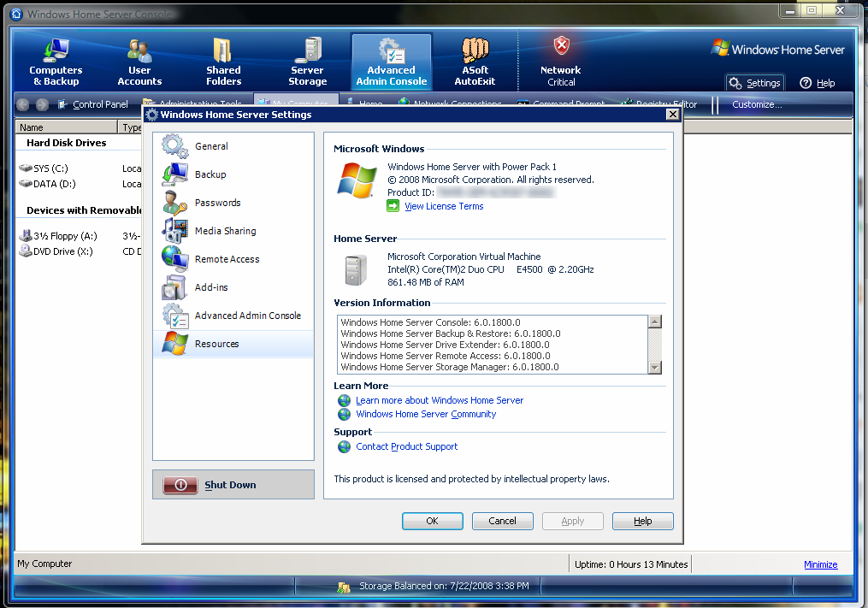This screenshot has height=608, width=868.
Task: Select the ASoft AutoExit tab
Action: [x=475, y=62]
